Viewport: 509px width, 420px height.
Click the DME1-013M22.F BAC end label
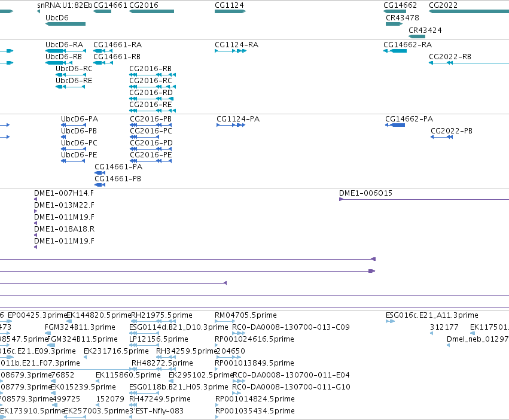coord(64,205)
